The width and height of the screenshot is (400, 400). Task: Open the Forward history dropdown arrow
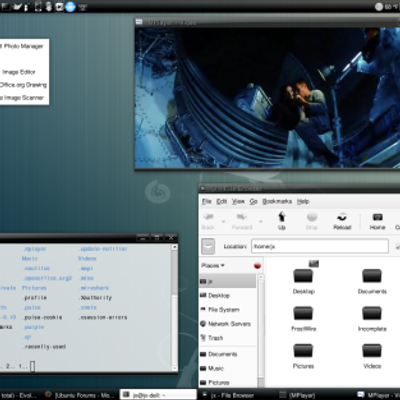click(x=260, y=221)
